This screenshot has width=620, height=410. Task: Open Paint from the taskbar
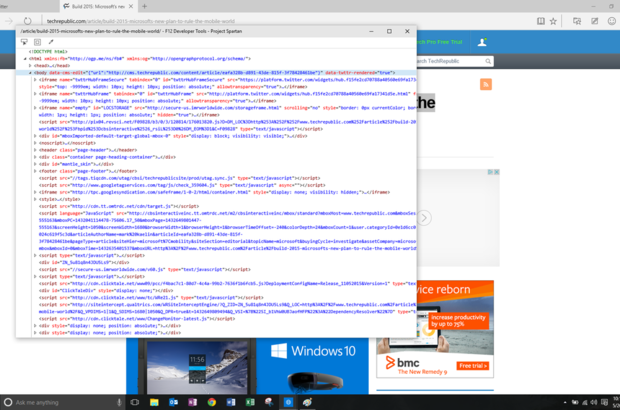307,402
